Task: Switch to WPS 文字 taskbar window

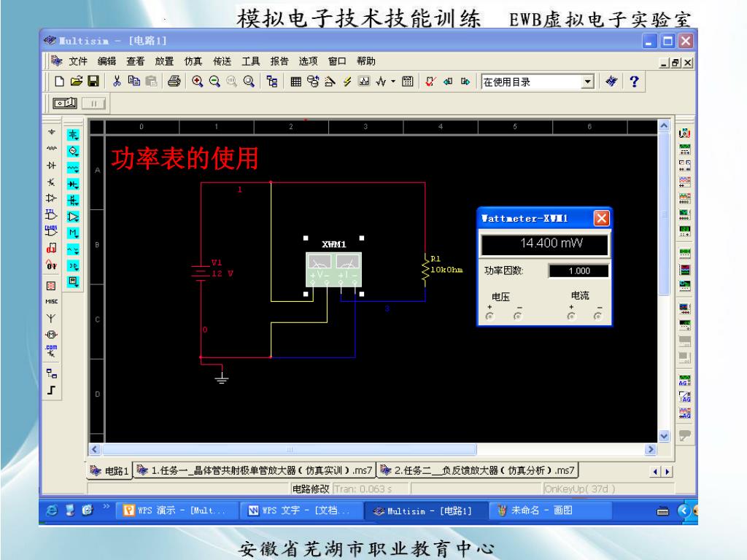Action: pos(301,510)
